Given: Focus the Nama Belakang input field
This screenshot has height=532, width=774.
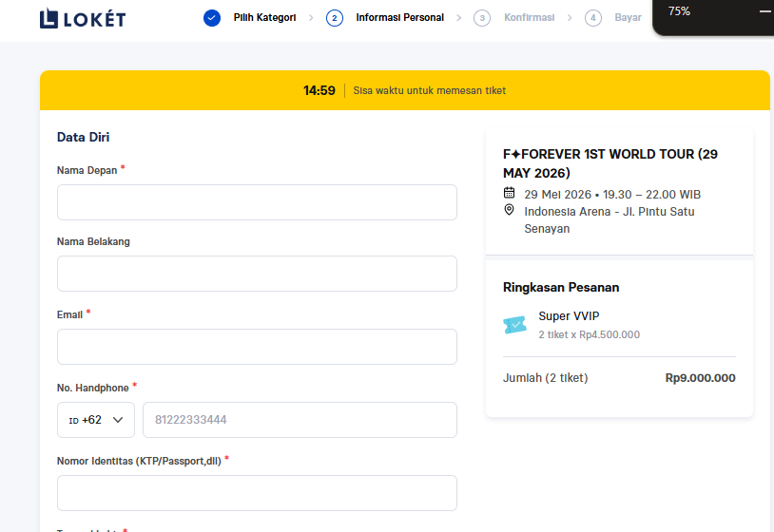Looking at the screenshot, I should coord(257,274).
